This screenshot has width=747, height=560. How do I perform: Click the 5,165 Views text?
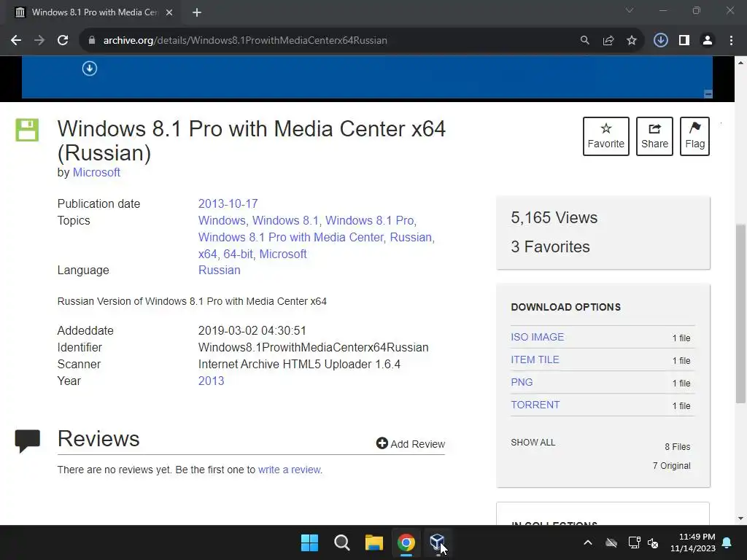pyautogui.click(x=554, y=217)
